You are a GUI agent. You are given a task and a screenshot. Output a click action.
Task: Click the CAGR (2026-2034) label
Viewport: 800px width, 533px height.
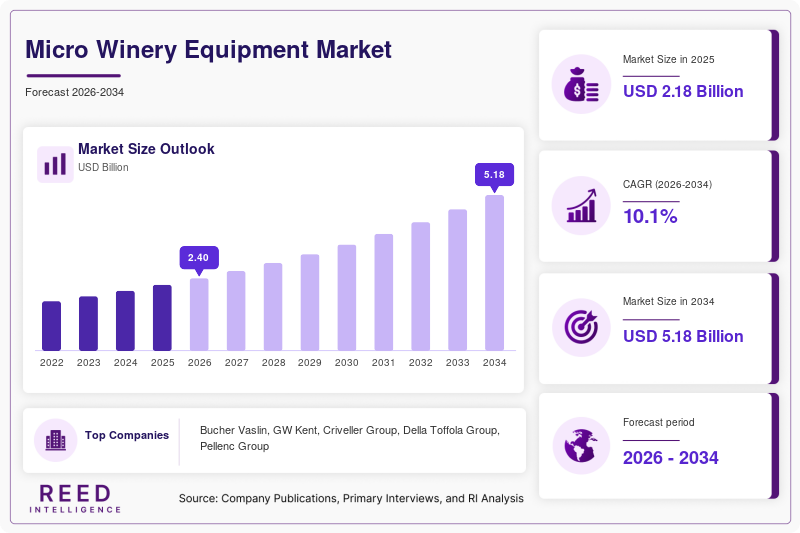tap(667, 184)
